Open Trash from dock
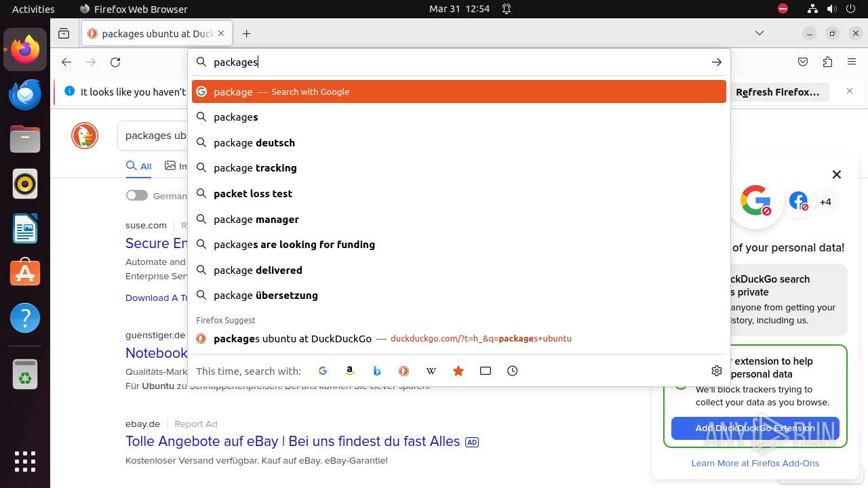The image size is (868, 488). click(25, 374)
